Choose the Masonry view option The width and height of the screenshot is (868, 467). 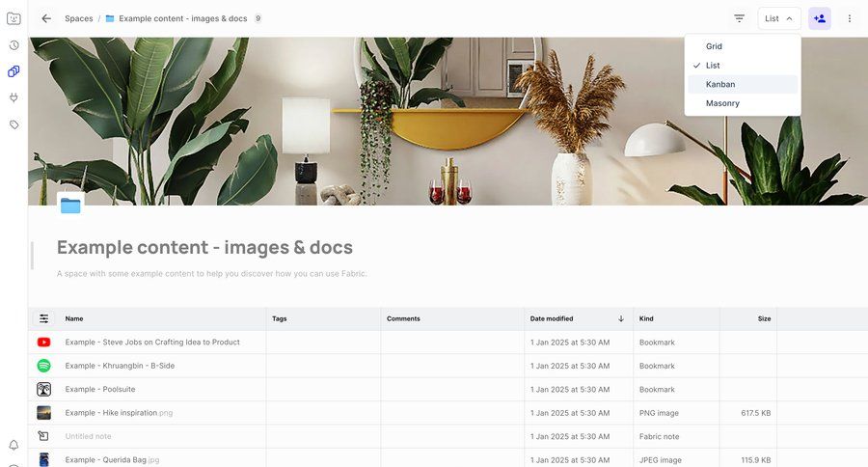pyautogui.click(x=743, y=103)
